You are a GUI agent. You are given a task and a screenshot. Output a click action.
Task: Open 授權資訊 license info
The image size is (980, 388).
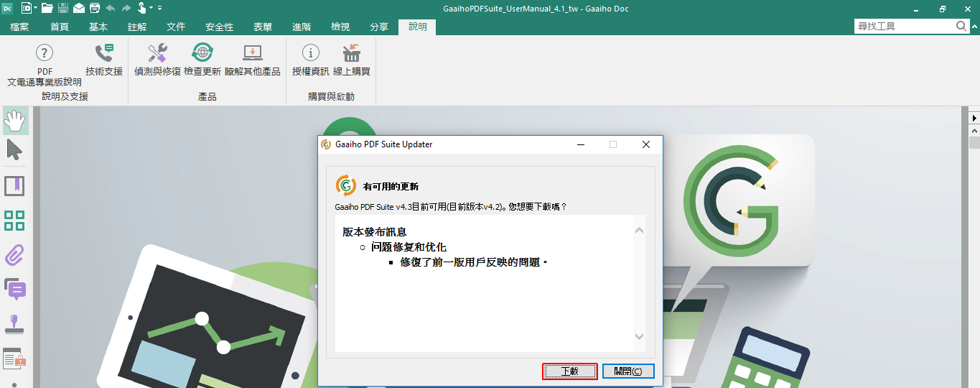pos(311,60)
